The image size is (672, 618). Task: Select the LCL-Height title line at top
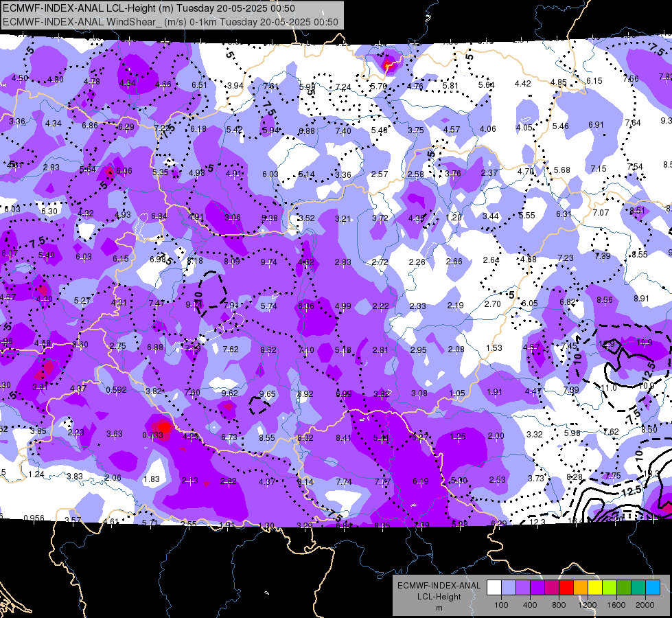click(x=149, y=8)
